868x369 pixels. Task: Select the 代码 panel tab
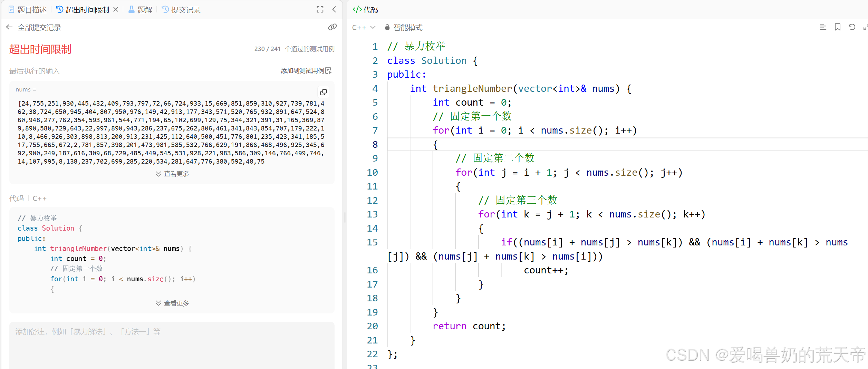click(x=365, y=10)
